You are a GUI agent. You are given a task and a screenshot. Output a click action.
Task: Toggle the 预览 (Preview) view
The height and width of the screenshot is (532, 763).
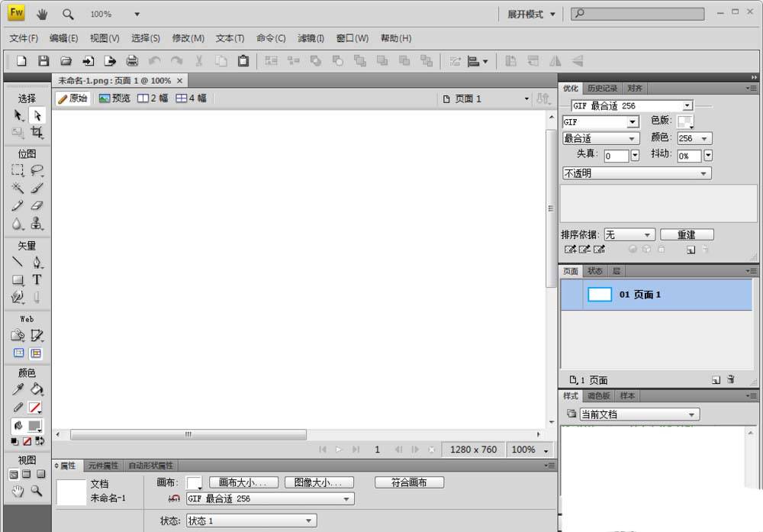[x=114, y=98]
